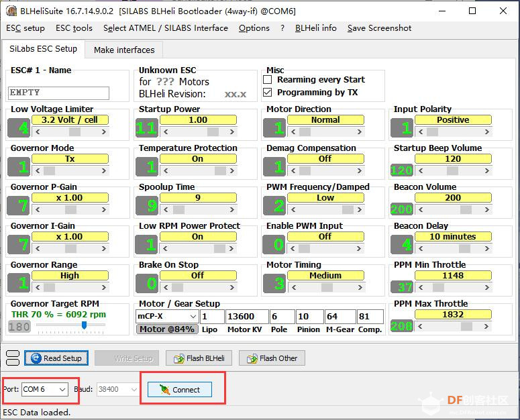This screenshot has width=520, height=420.
Task: Open Select ATMEL / SILABS Interface menu
Action: [x=166, y=28]
